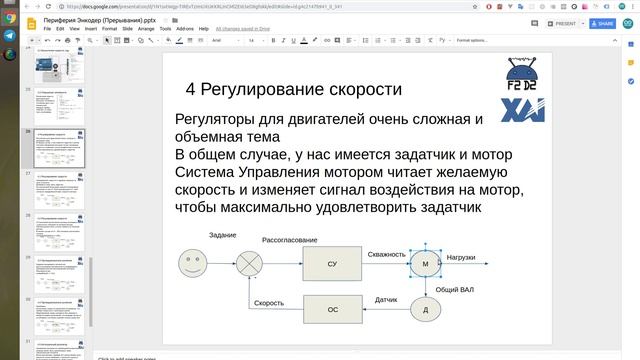Click the move-to-folder icon by title
This screenshot has width=640, height=360.
tap(175, 20)
